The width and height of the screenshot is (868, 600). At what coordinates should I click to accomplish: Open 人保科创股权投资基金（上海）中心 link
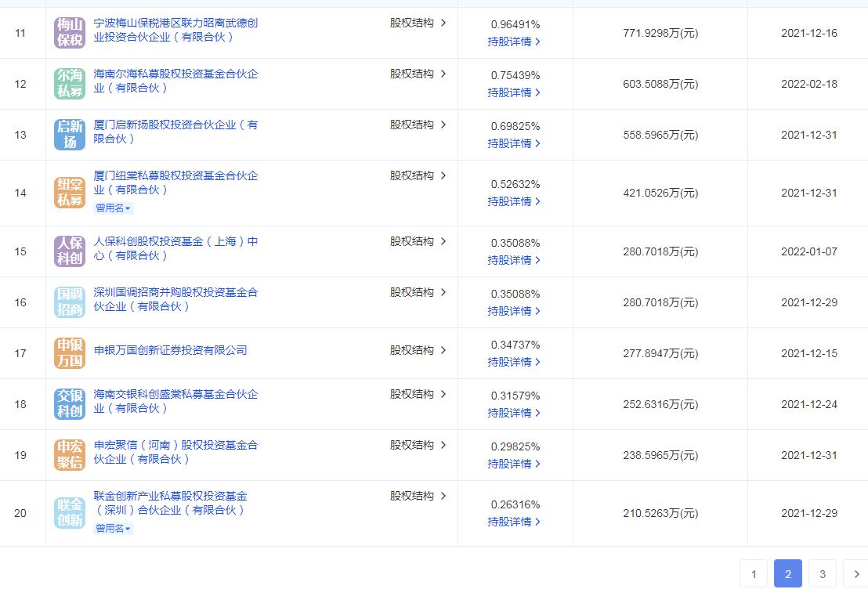175,248
